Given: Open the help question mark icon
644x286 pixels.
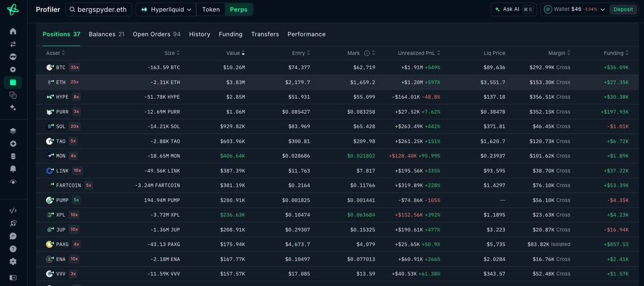Looking at the screenshot, I should click(x=13, y=249).
